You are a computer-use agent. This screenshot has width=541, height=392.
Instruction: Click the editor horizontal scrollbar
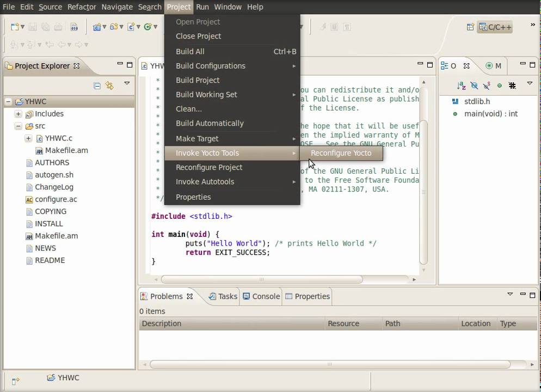261,279
